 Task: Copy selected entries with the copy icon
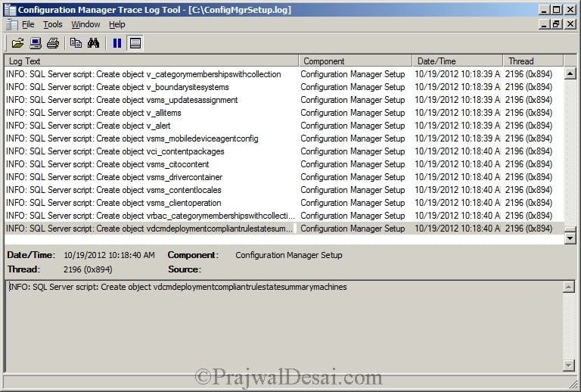tap(76, 43)
